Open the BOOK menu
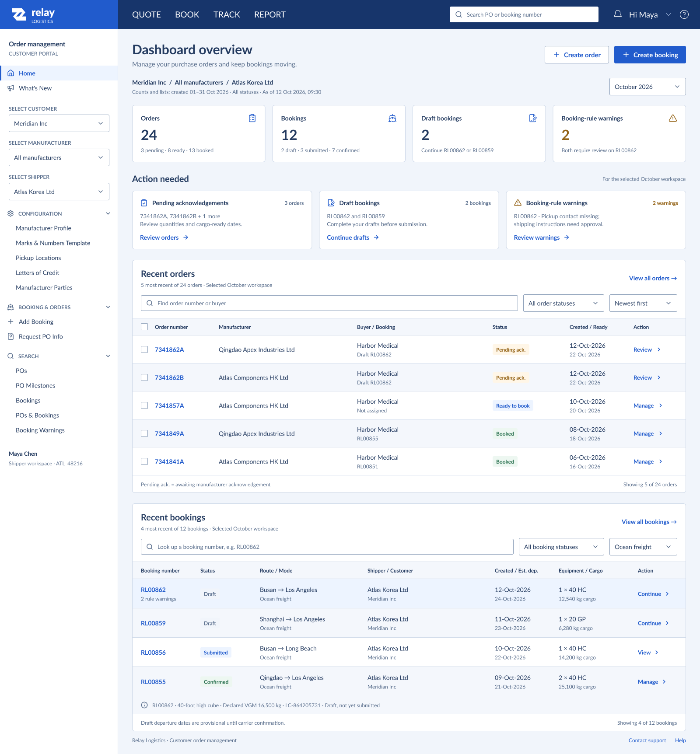Screen dimensions: 700x754 (187, 14)
